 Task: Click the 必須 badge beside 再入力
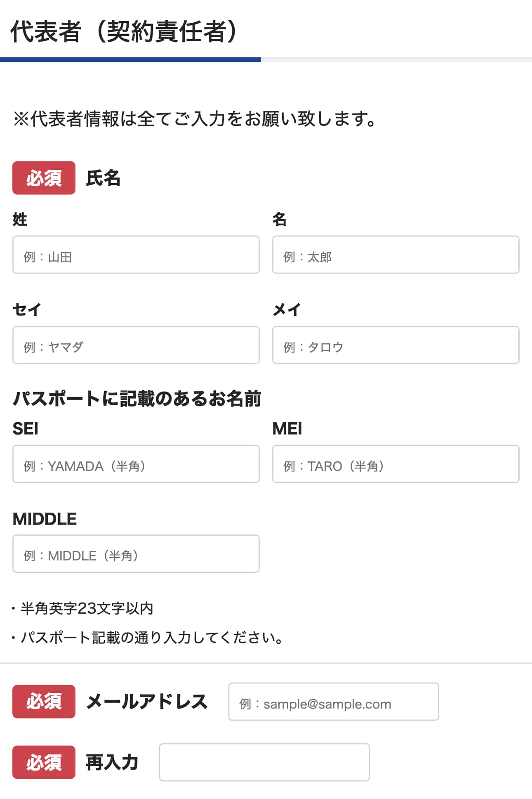[44, 762]
